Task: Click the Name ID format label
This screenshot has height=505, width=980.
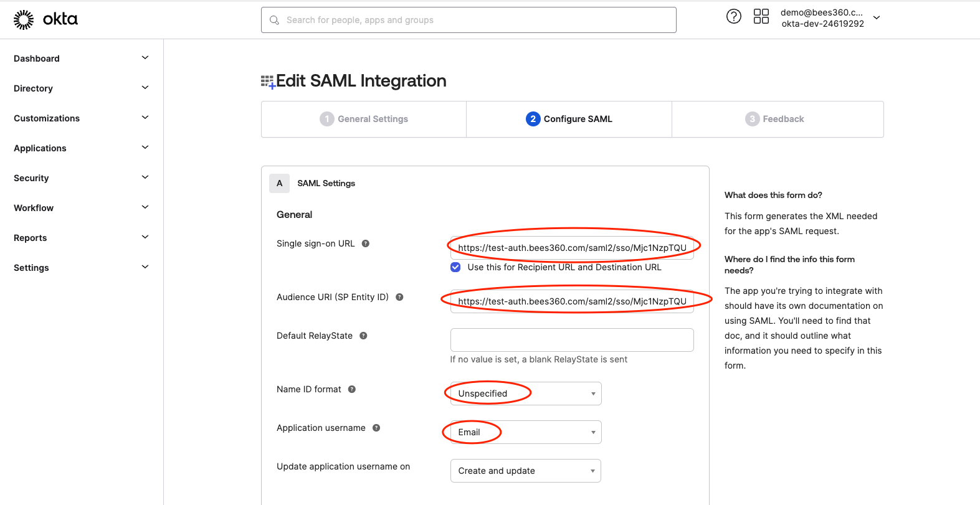Action: [x=309, y=389]
